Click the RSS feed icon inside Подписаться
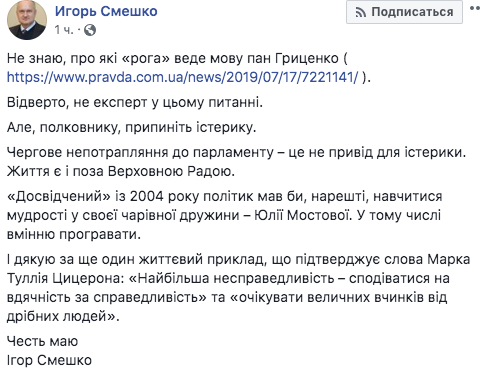The height and width of the screenshot is (376, 480). pyautogui.click(x=361, y=13)
